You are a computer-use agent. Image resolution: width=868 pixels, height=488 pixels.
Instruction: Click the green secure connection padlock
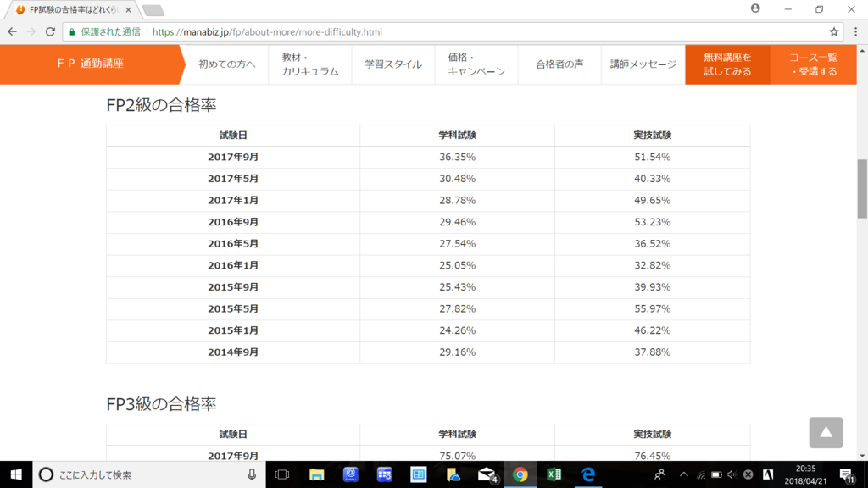pyautogui.click(x=71, y=32)
